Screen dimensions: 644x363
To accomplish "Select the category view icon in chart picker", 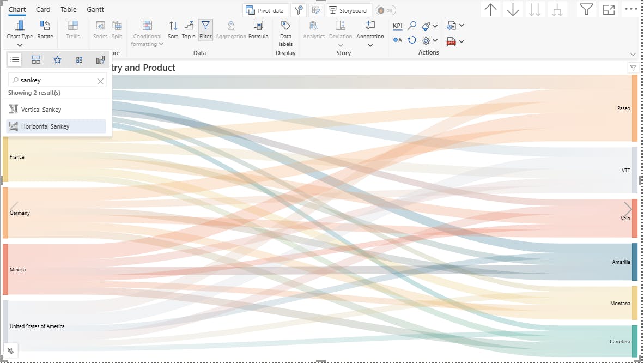I will [x=36, y=59].
